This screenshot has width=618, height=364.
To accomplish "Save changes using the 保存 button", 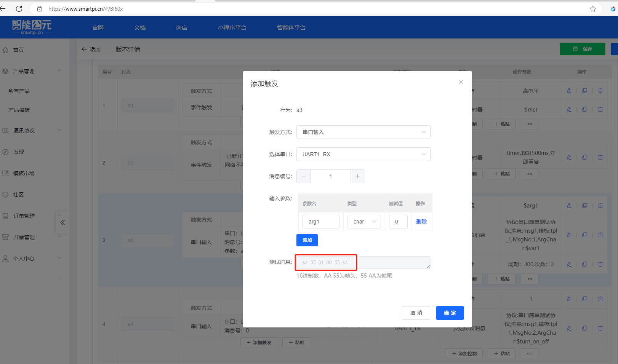I will (583, 49).
